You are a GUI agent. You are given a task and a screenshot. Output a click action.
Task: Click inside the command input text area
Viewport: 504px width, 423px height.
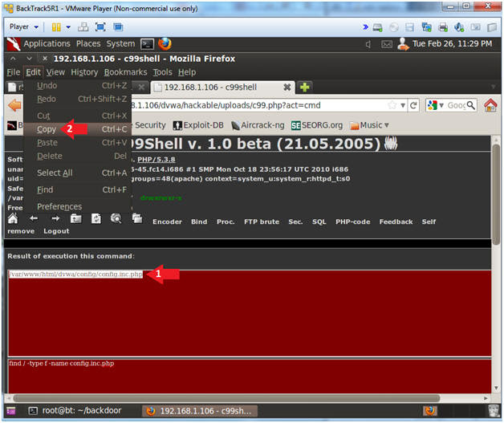[250, 376]
